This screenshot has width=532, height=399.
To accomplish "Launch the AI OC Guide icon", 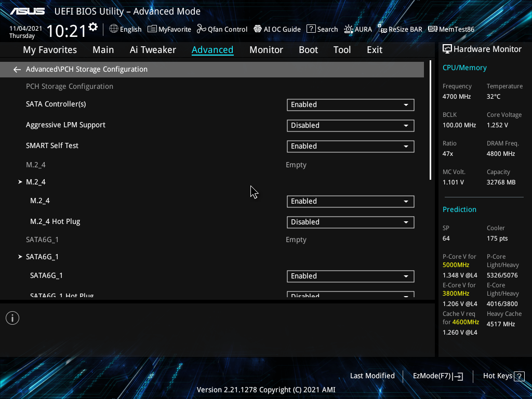I will (258, 29).
